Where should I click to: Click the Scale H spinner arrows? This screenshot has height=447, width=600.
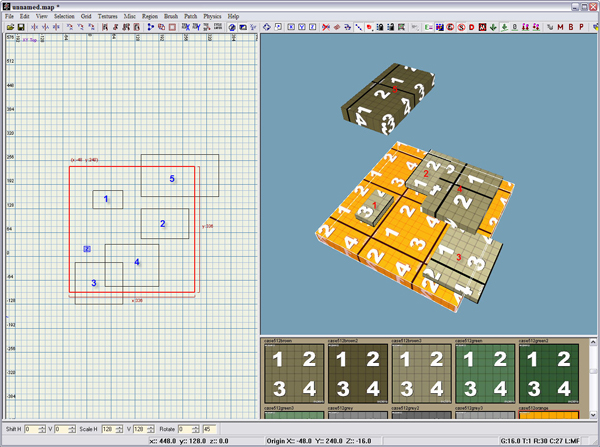pos(119,429)
